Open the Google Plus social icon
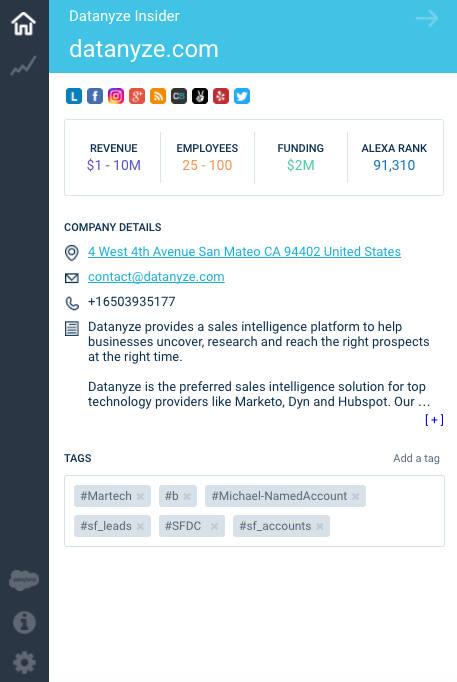This screenshot has height=682, width=457. 137,96
